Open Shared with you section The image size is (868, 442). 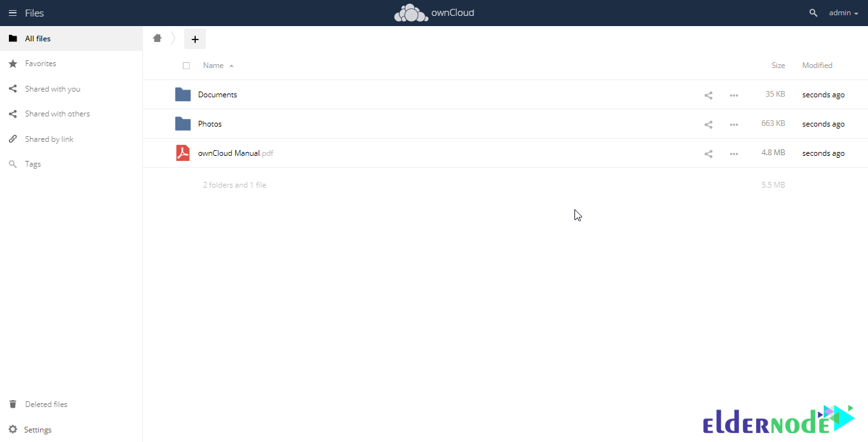(71, 89)
